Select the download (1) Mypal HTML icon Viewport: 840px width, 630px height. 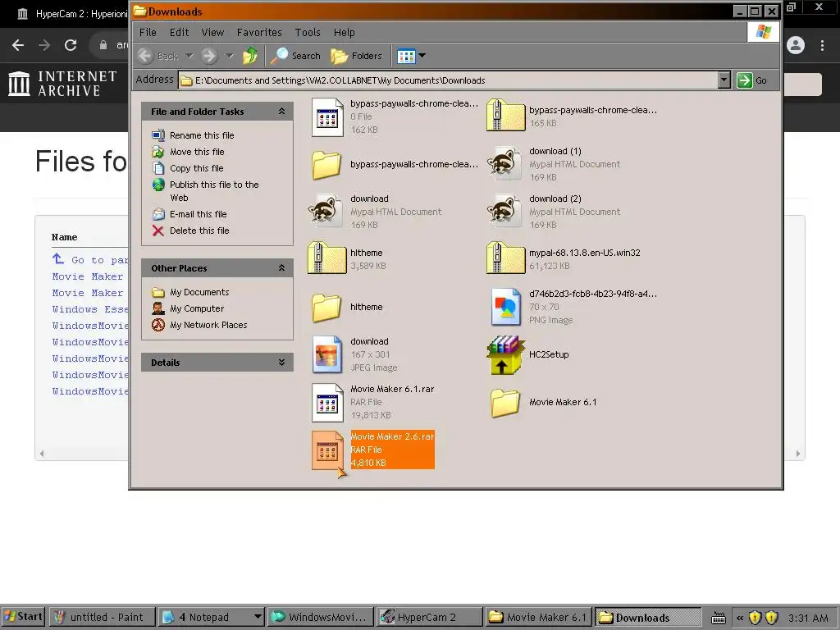point(504,164)
